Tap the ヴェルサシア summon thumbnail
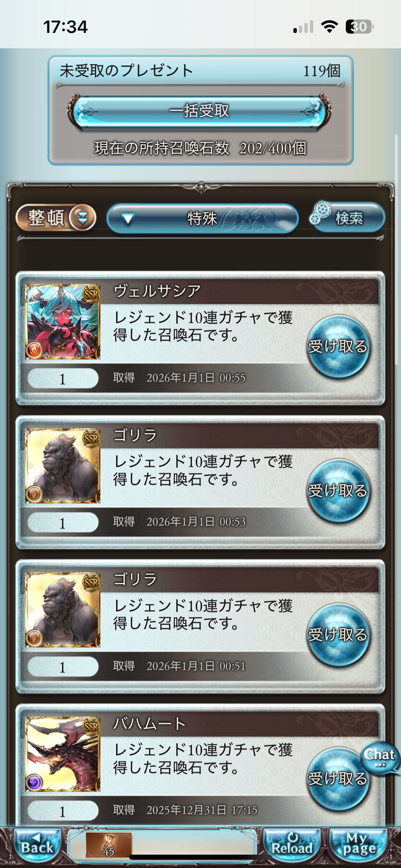 pos(63,322)
